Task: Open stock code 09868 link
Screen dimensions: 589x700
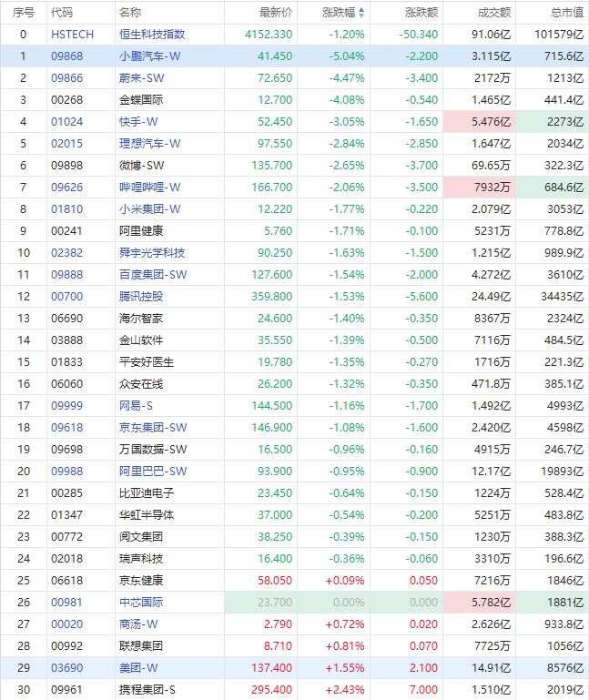Action: pos(67,56)
